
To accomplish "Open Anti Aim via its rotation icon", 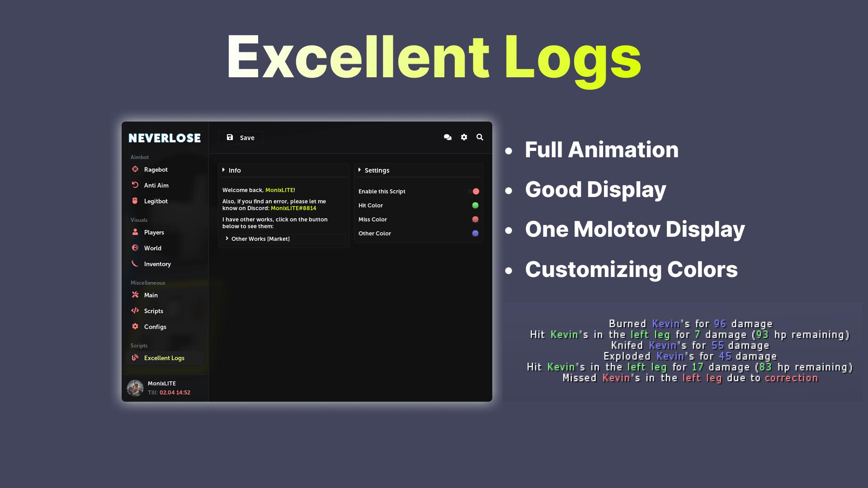I will pyautogui.click(x=135, y=185).
